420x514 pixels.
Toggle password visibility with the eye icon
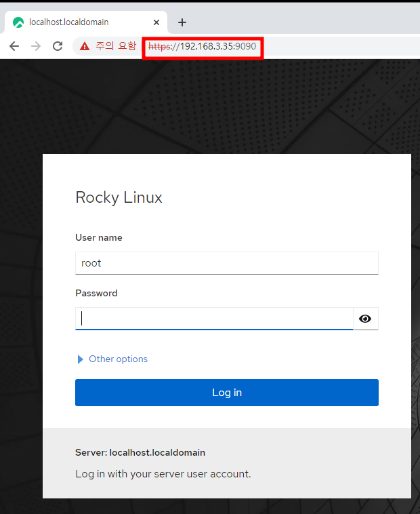365,319
